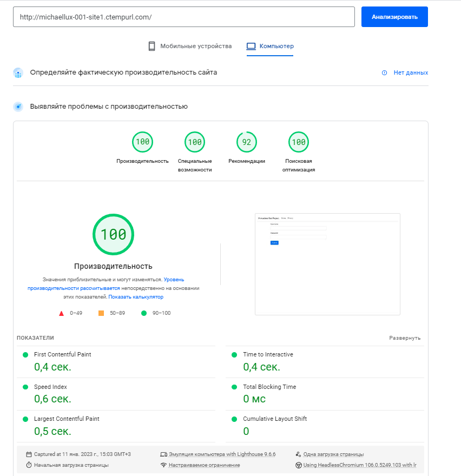Open Одна загрузка страницы details
This screenshot has width=461, height=476.
pyautogui.click(x=333, y=454)
